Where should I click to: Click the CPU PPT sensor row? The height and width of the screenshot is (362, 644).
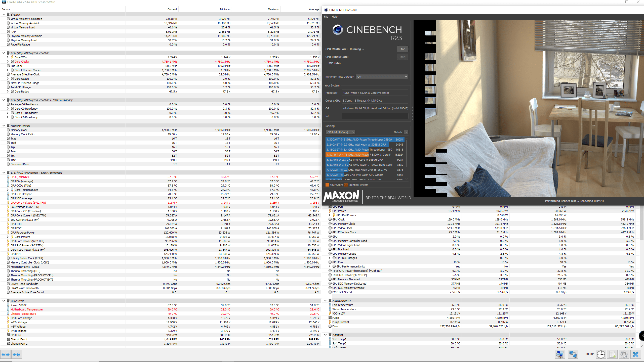[161, 254]
